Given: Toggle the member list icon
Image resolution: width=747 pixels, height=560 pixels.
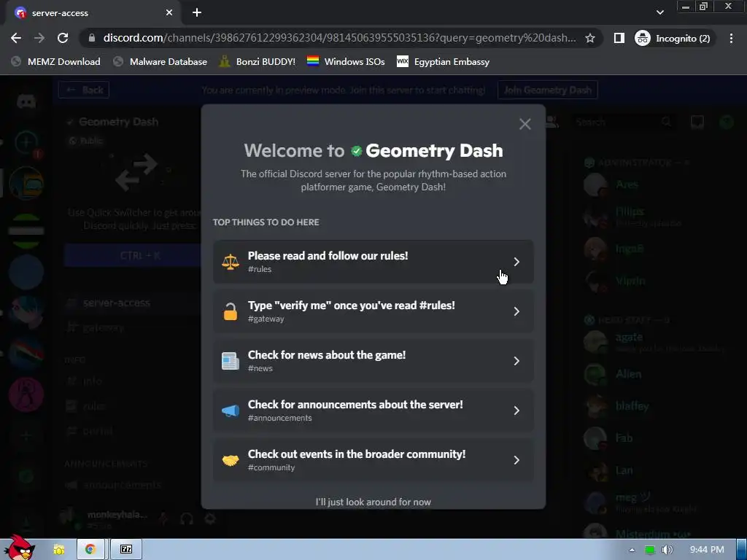Looking at the screenshot, I should 551,122.
